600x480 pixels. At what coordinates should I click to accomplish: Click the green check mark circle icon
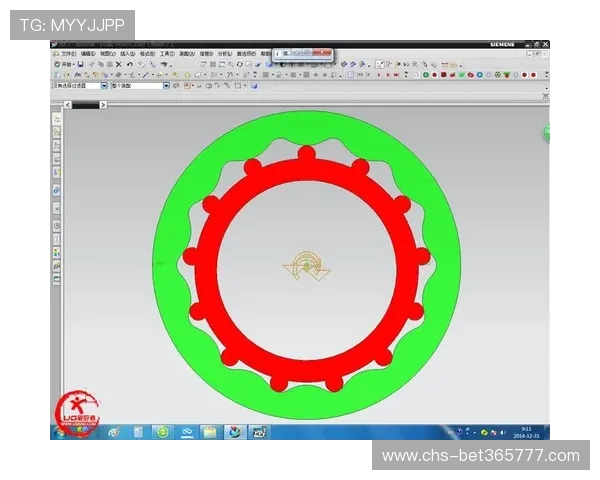[462, 75]
